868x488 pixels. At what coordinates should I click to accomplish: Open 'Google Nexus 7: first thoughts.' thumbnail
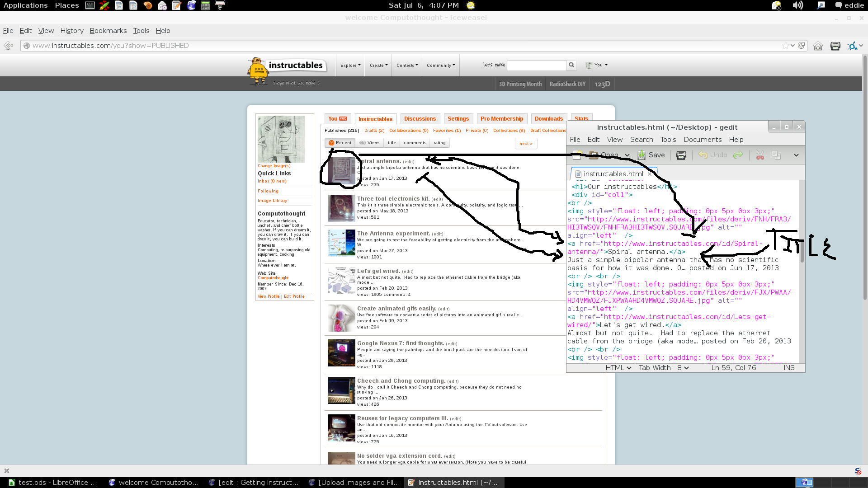tap(341, 353)
